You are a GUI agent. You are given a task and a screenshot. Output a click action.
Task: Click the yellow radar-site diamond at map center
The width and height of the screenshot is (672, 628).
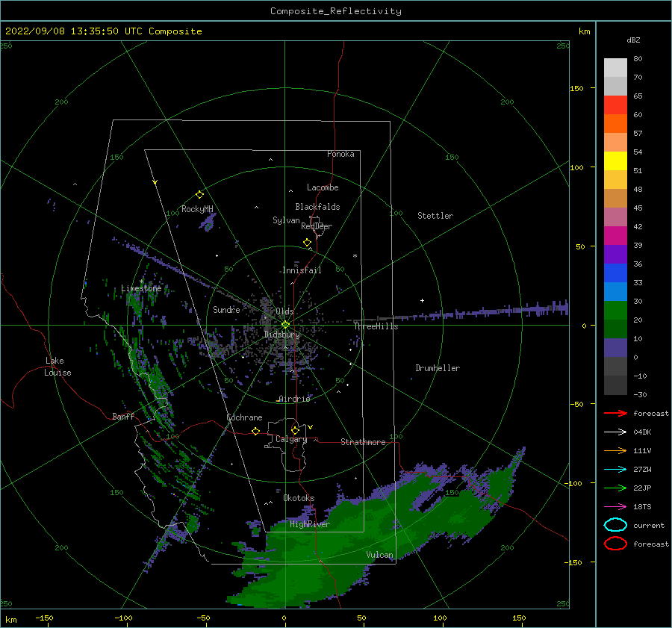pos(285,325)
